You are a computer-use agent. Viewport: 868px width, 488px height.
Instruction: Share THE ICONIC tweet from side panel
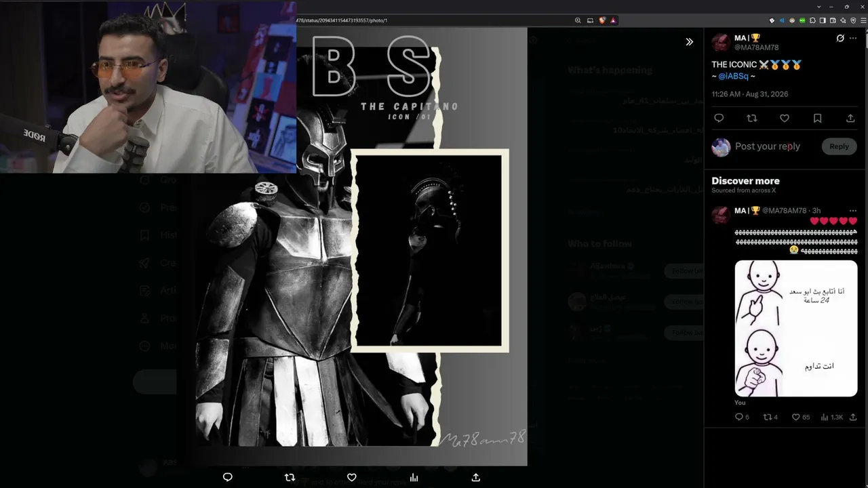point(850,118)
